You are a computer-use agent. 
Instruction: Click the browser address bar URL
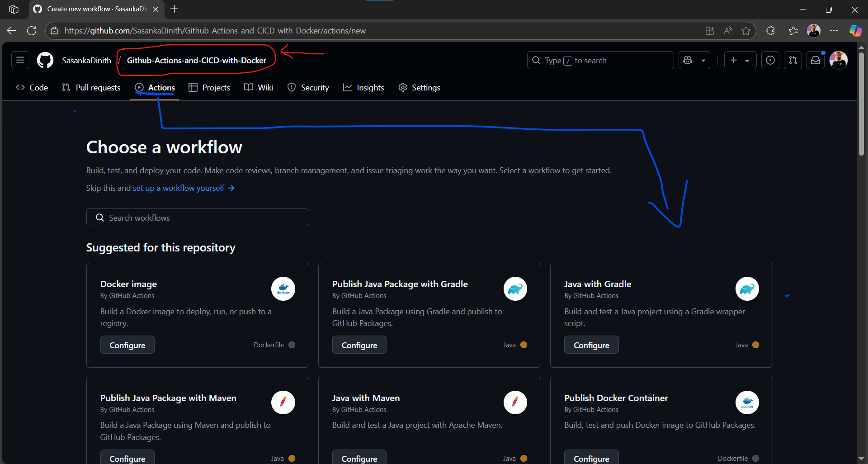pyautogui.click(x=215, y=31)
